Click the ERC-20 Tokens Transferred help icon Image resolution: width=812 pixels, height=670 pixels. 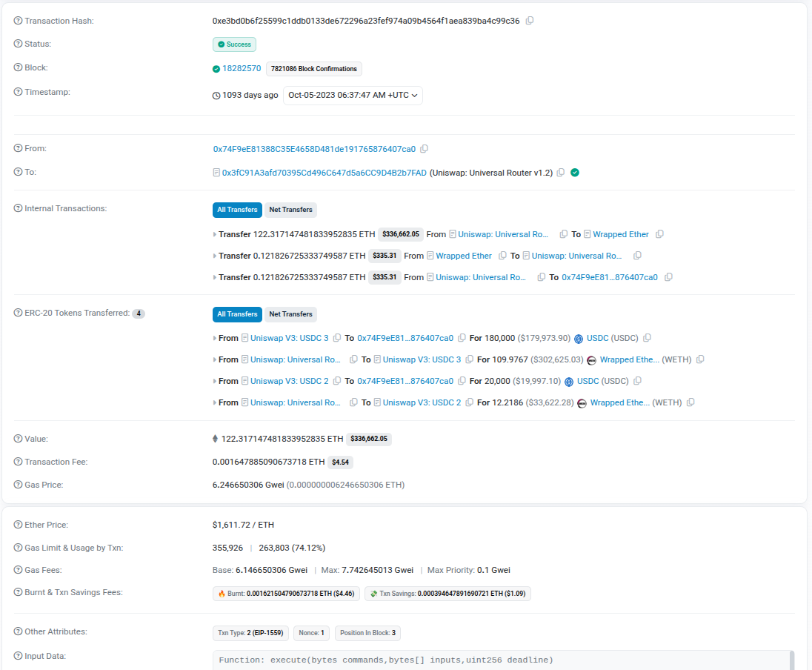[x=18, y=313]
